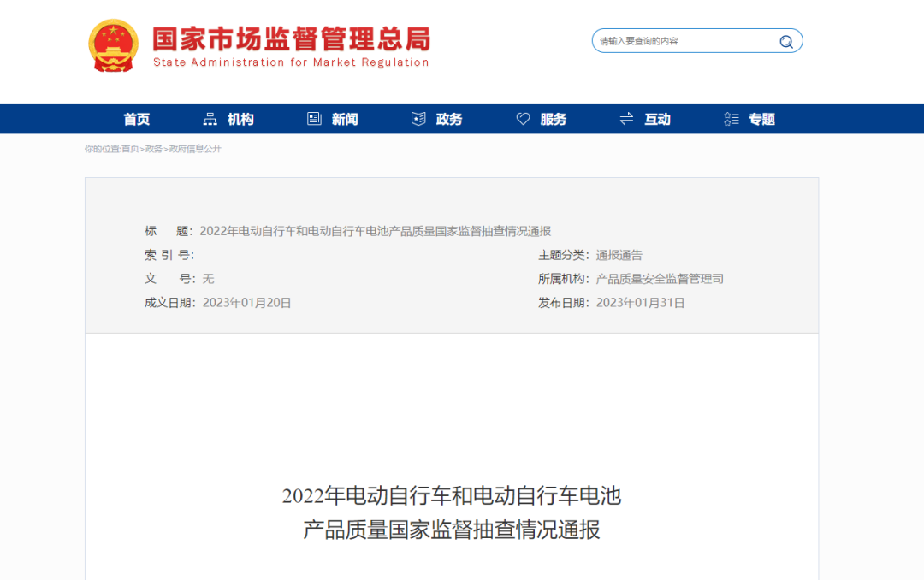Select 政务 in the breadcrumb trail
924x580 pixels.
tap(153, 149)
